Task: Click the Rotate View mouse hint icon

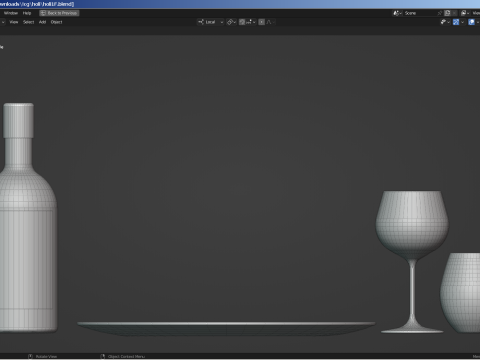Action: pos(30,356)
